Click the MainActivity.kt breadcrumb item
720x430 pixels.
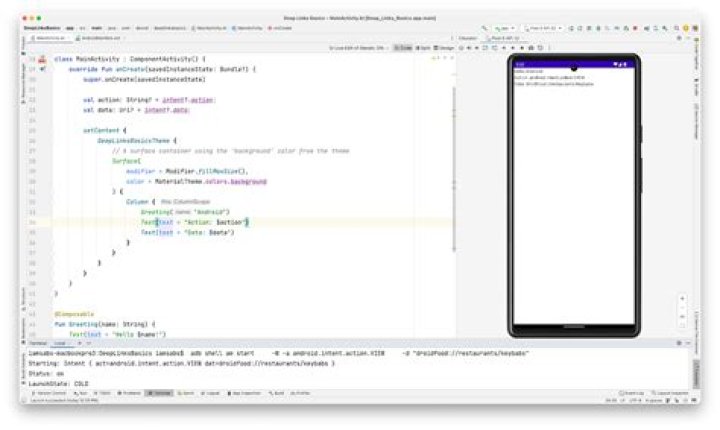209,28
